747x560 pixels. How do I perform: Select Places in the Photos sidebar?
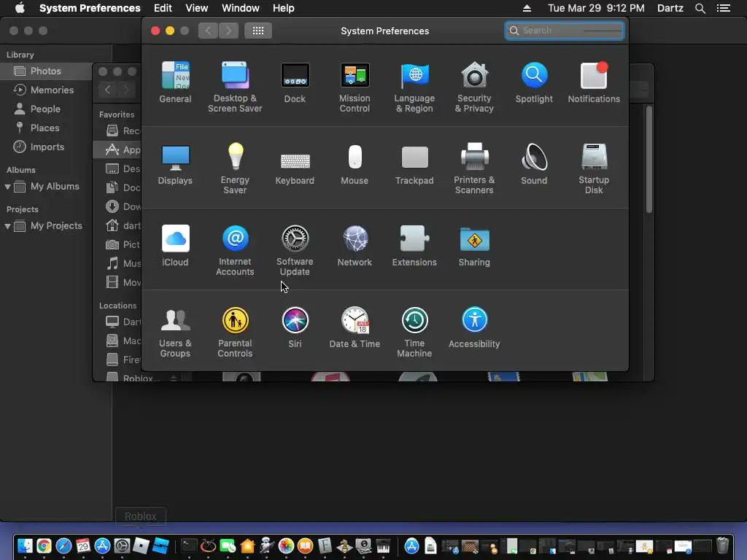(46, 128)
